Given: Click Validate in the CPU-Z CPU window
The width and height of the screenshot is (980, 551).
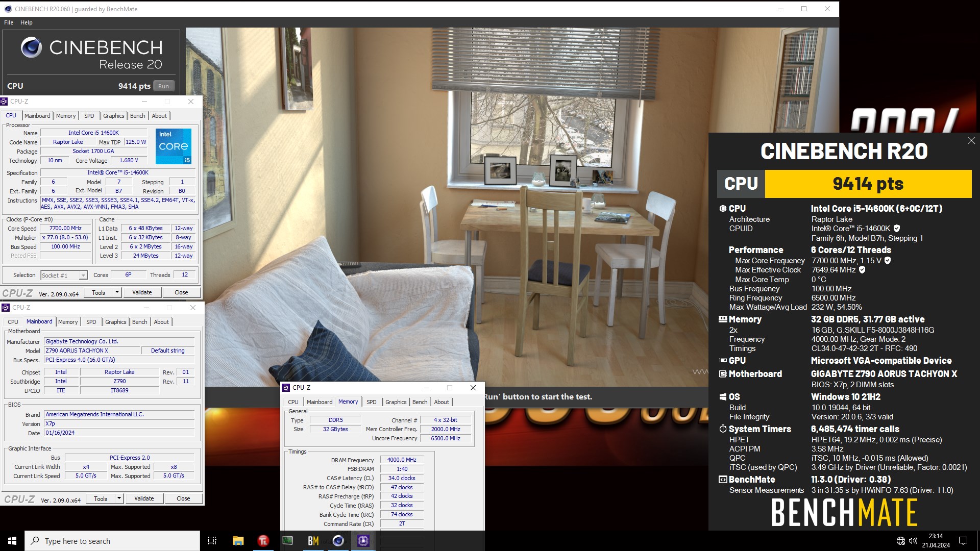Looking at the screenshot, I should tap(142, 292).
